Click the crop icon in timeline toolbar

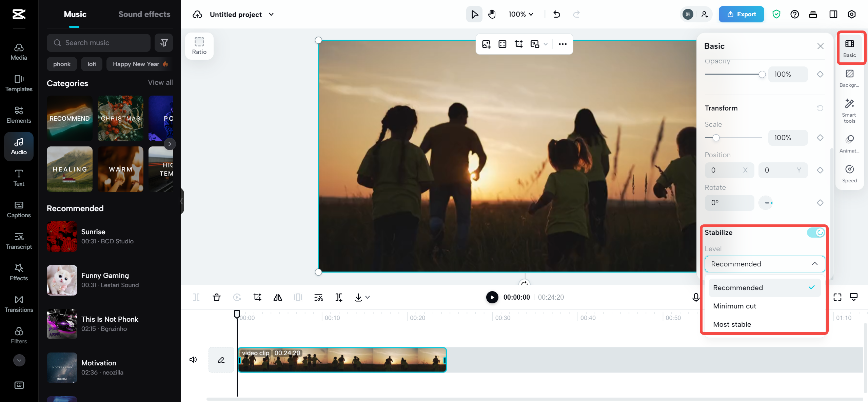click(257, 297)
